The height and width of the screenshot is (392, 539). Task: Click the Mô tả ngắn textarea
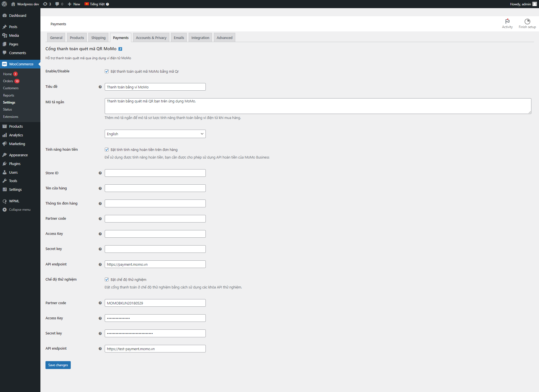pyautogui.click(x=318, y=106)
